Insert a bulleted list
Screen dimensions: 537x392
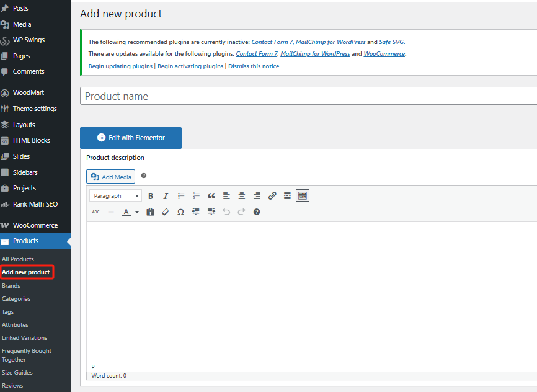(x=181, y=196)
